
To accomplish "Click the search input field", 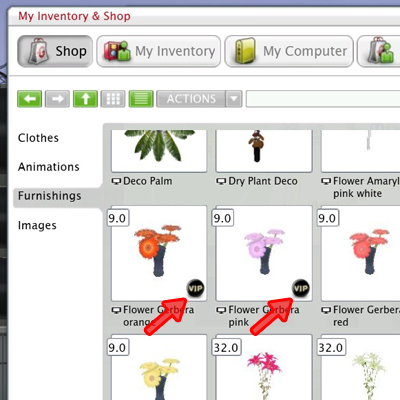I will click(x=323, y=99).
